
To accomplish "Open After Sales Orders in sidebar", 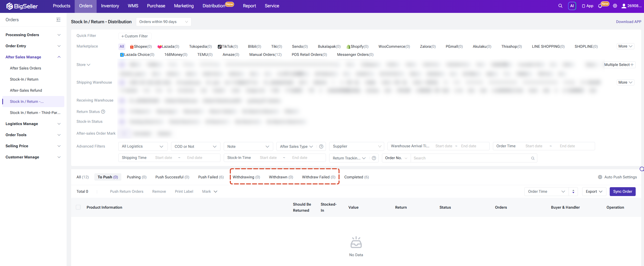I will pos(25,68).
